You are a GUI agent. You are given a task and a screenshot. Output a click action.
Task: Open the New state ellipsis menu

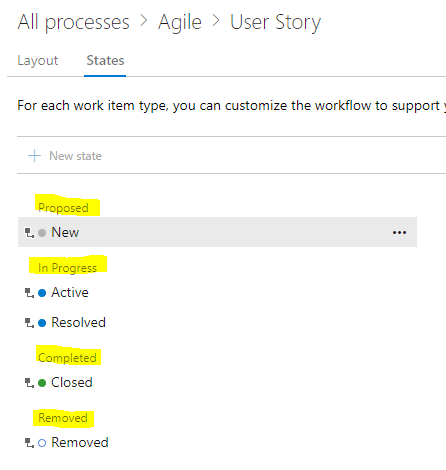coord(399,232)
